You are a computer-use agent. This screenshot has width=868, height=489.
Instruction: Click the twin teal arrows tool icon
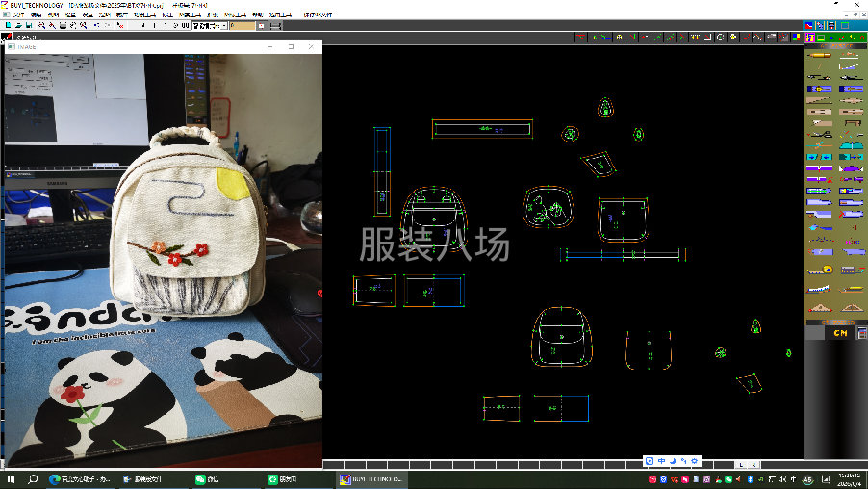[819, 157]
